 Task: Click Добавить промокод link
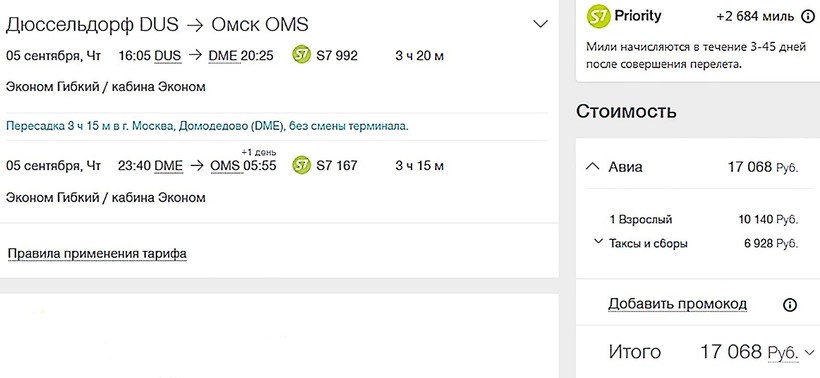point(677,304)
